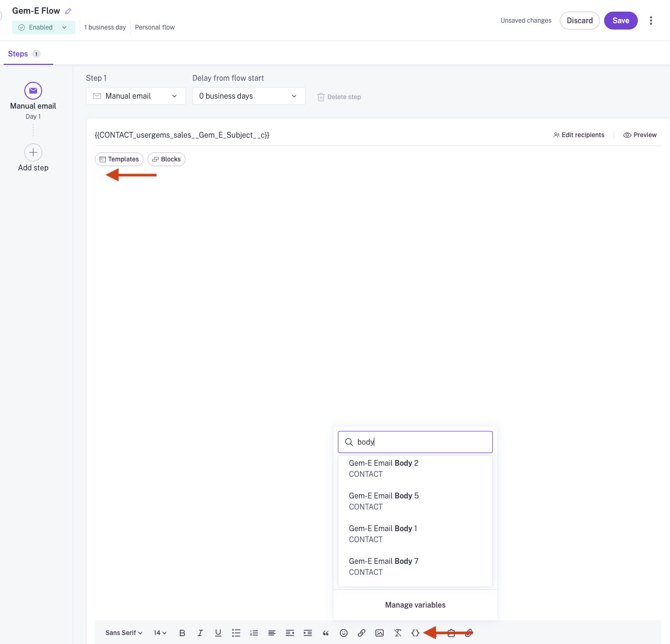The width and height of the screenshot is (670, 644).
Task: Insert a numbered list
Action: coord(254,633)
